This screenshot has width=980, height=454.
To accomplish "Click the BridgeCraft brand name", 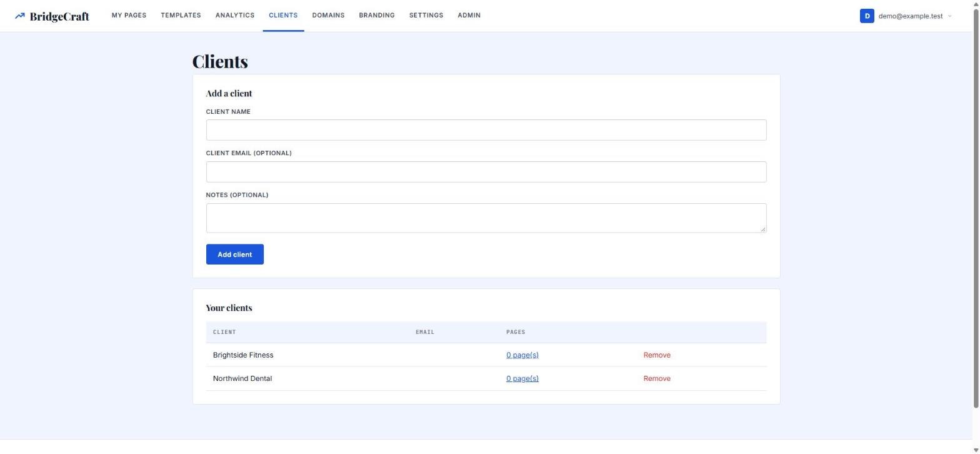I will point(59,16).
